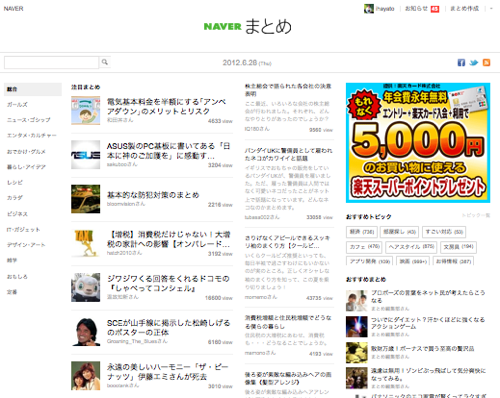The width and height of the screenshot is (500, 398).
Task: Open the SCEが山手線 poster article
Action: 168,328
